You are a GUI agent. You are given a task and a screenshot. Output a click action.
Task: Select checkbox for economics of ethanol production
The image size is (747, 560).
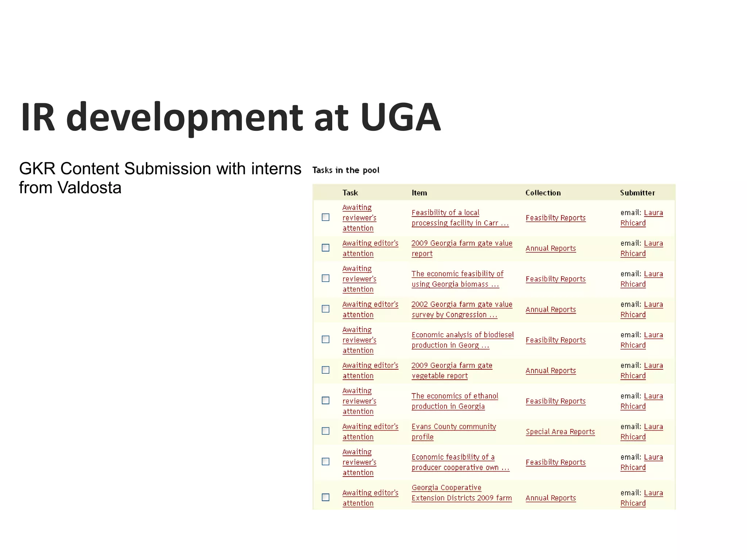pyautogui.click(x=326, y=401)
